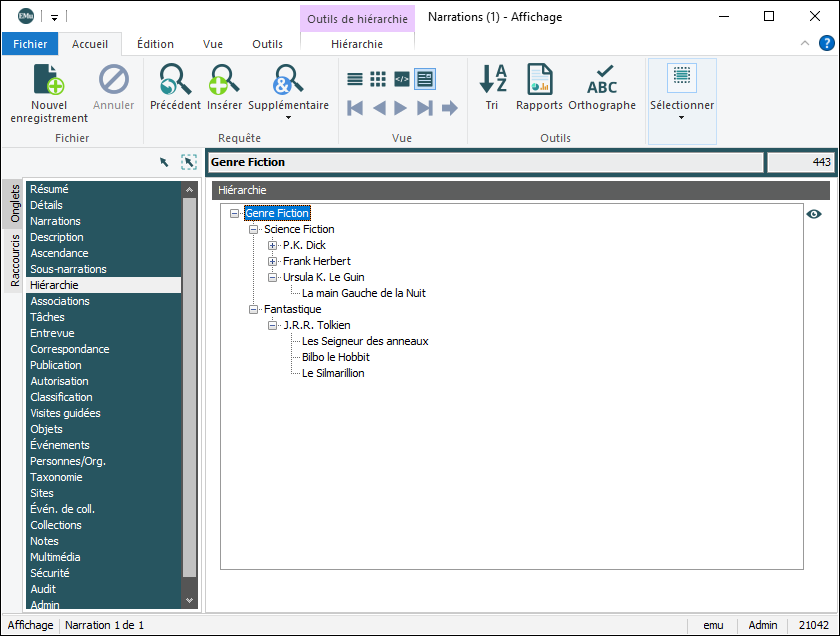Click the Précédent search icon

point(175,81)
